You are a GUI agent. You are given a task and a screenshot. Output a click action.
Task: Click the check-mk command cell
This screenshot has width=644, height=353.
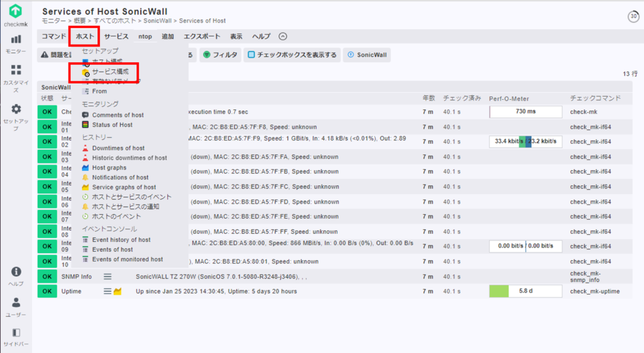coord(584,112)
